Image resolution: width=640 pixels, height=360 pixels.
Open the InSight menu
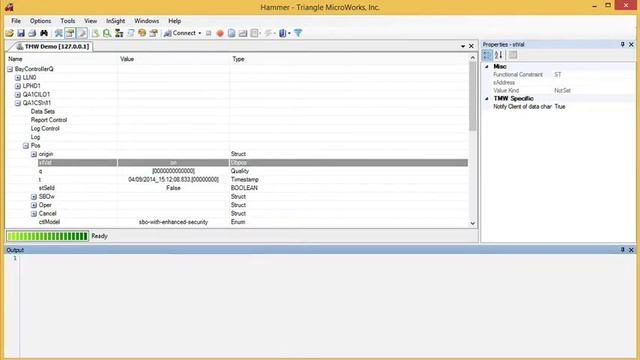[116, 21]
